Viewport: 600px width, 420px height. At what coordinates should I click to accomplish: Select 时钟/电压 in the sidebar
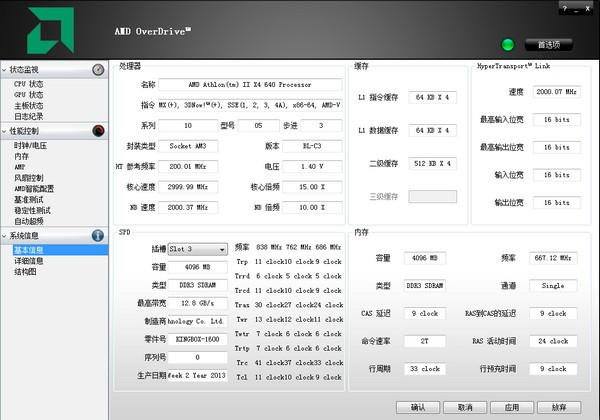tap(30, 145)
